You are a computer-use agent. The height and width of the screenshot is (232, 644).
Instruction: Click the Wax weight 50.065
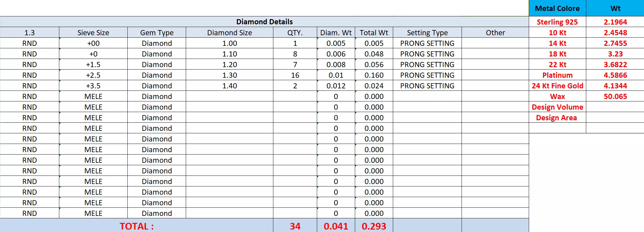click(x=615, y=96)
